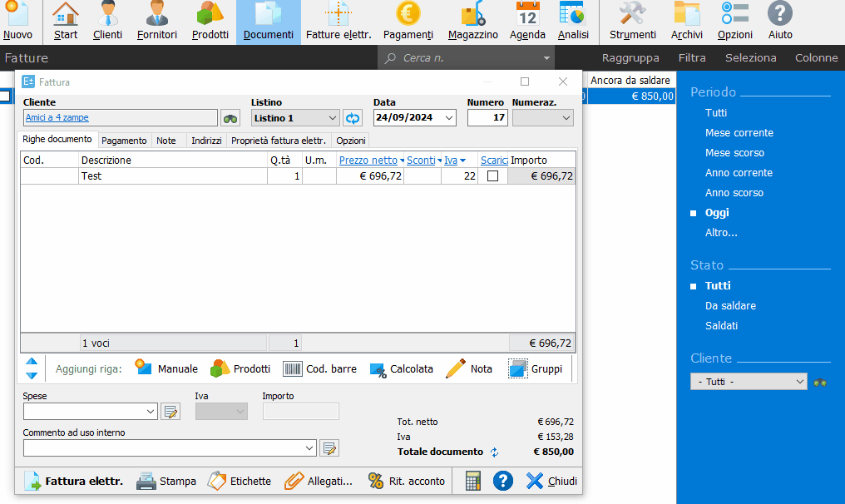Select Da saldare under Stato
This screenshot has height=504, width=845.
coord(730,305)
